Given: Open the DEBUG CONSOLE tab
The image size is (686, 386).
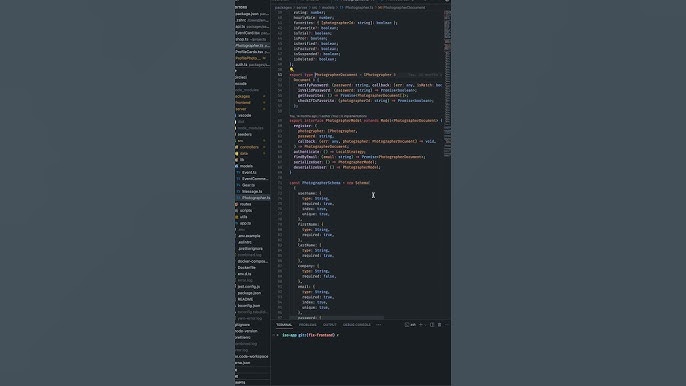Looking at the screenshot, I should [x=357, y=325].
